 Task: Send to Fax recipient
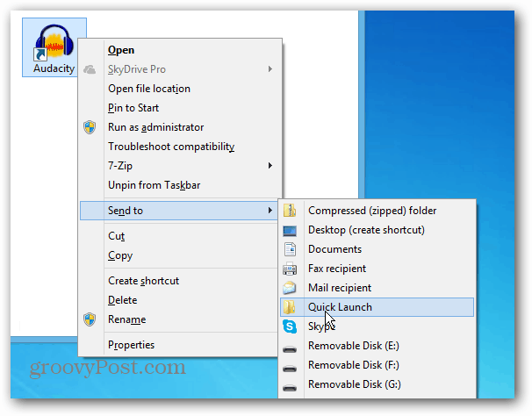(377, 269)
